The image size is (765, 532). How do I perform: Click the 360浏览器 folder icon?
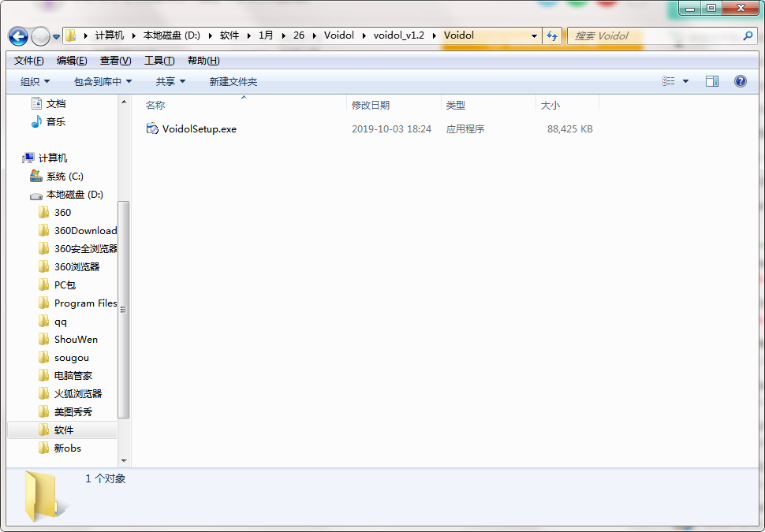click(x=44, y=266)
